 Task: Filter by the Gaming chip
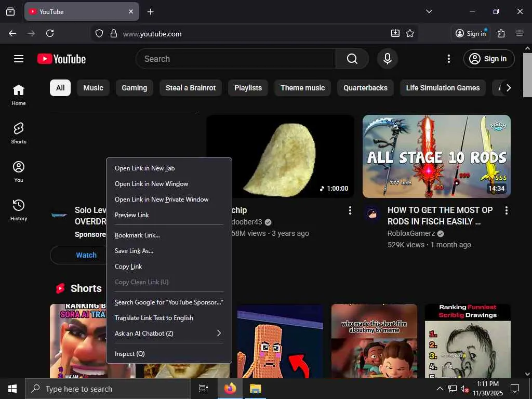(135, 88)
